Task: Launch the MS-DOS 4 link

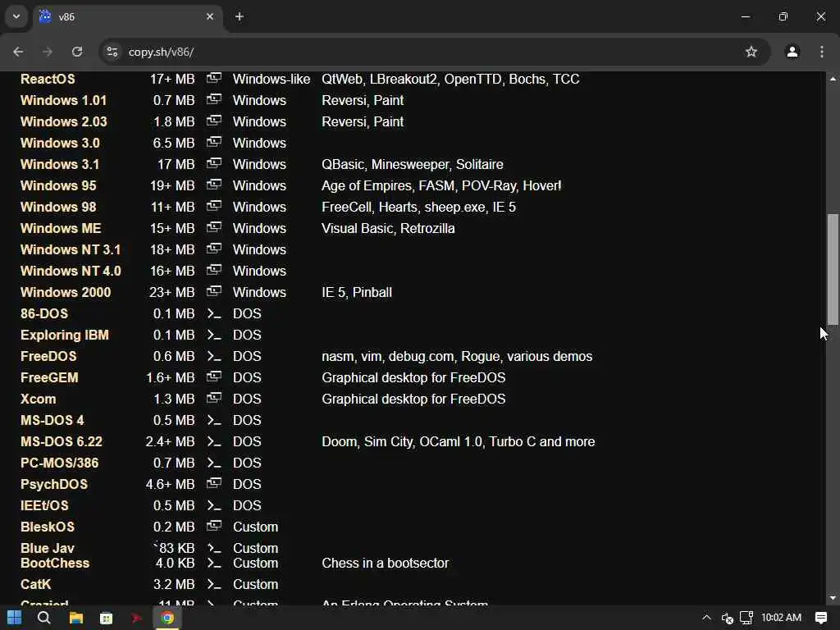Action: pos(52,421)
